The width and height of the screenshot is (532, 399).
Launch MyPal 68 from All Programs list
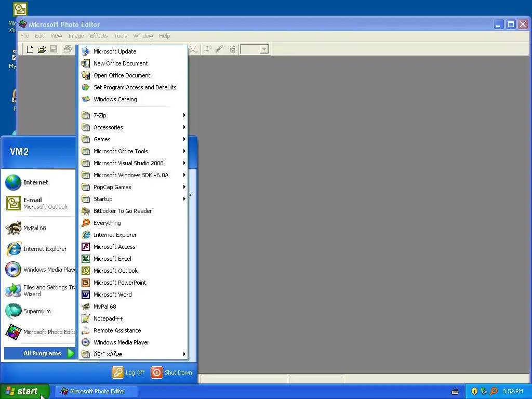[x=134, y=307]
